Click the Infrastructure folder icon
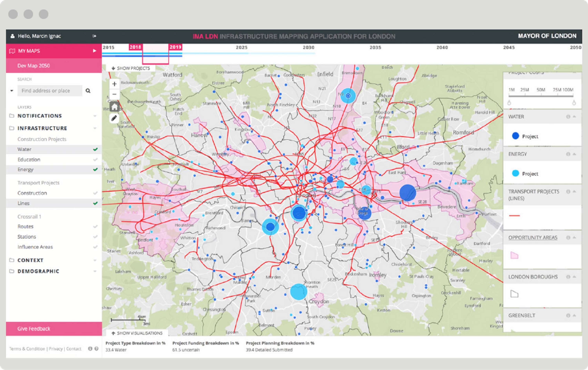 coord(12,128)
